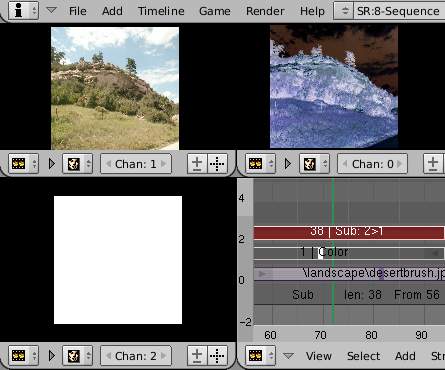
Task: Click the Chan: 1 number field
Action: [x=136, y=164]
